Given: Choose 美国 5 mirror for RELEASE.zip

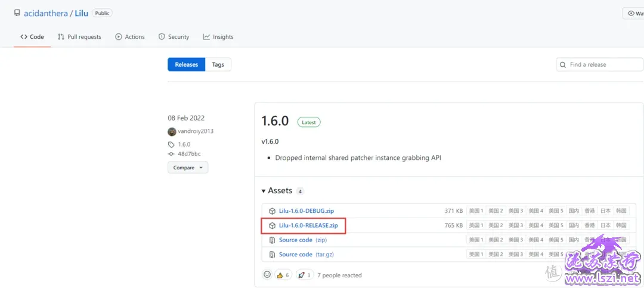Looking at the screenshot, I should [x=556, y=225].
